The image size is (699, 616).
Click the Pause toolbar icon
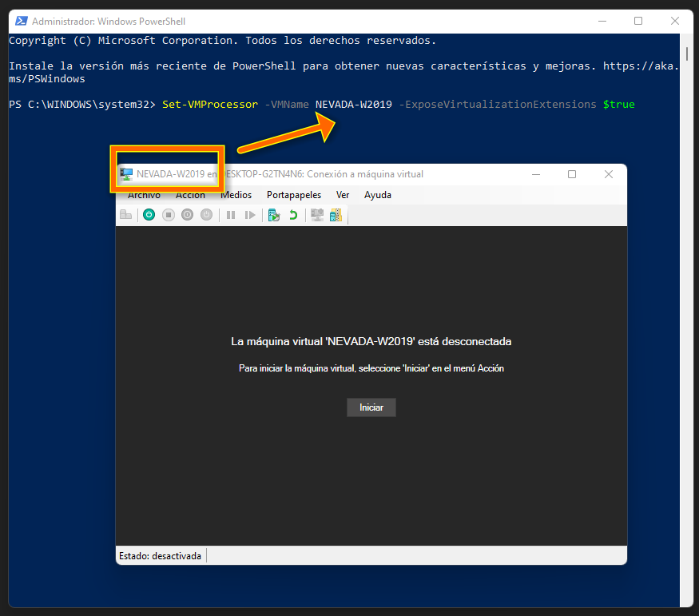point(231,215)
